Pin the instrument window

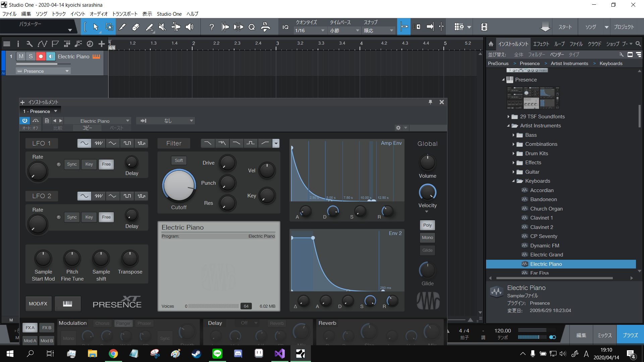[x=430, y=102]
